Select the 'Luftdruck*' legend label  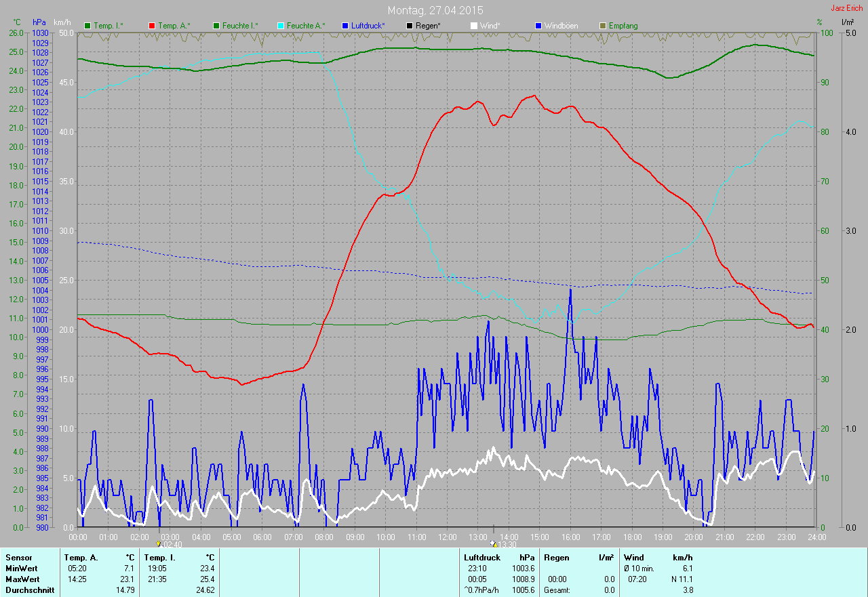tap(368, 26)
